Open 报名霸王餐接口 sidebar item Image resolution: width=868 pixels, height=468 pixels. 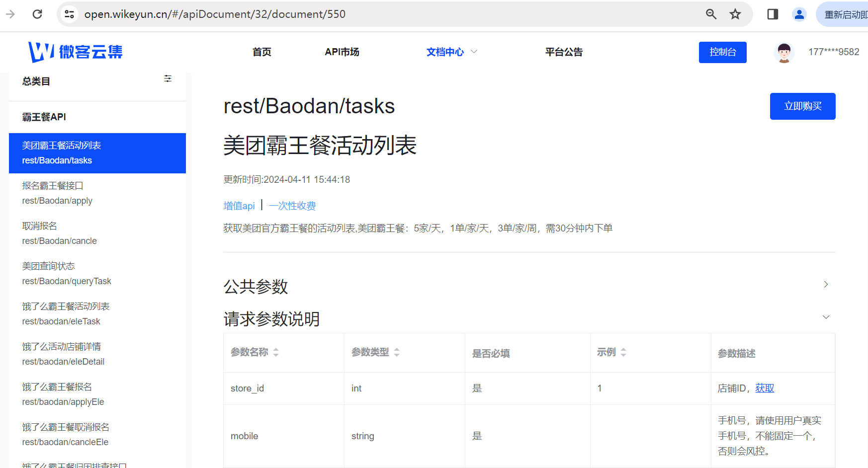coord(97,193)
